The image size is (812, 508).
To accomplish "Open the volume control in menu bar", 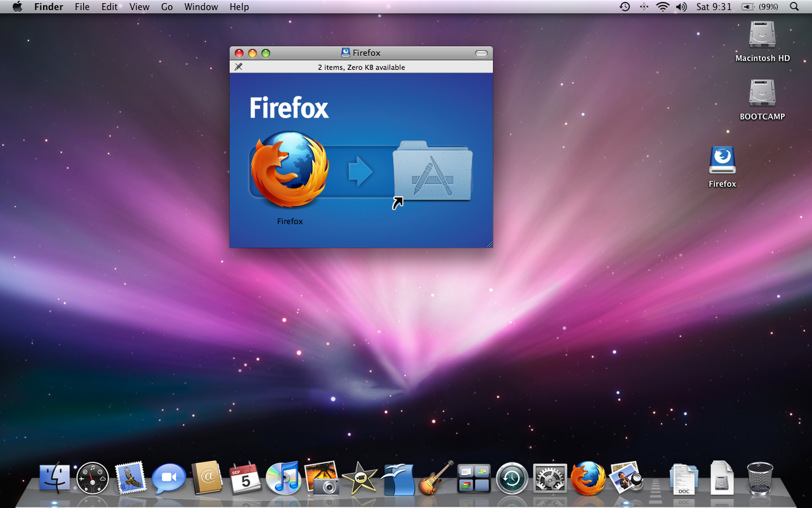I will [x=681, y=7].
